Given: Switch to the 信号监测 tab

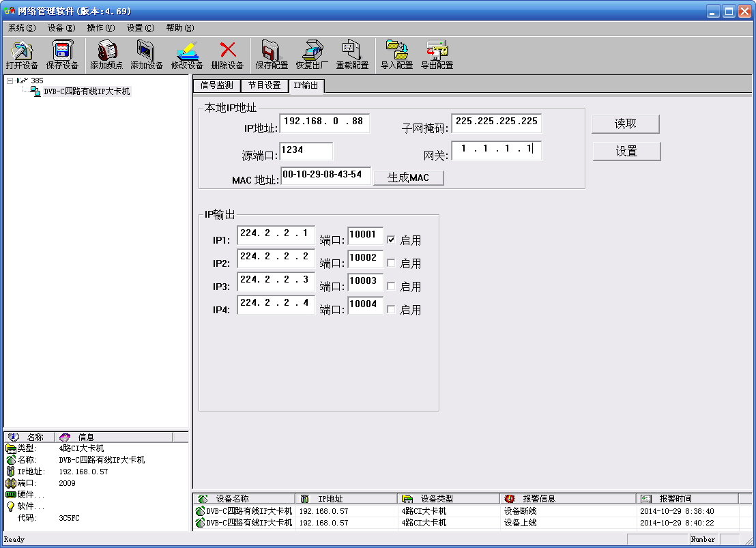Looking at the screenshot, I should tap(216, 85).
